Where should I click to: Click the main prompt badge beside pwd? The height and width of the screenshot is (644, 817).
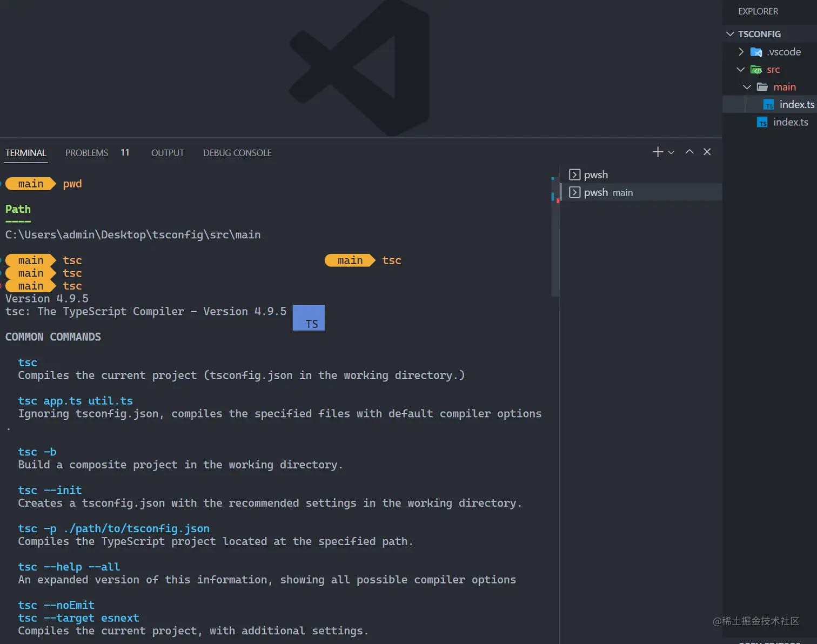[31, 184]
